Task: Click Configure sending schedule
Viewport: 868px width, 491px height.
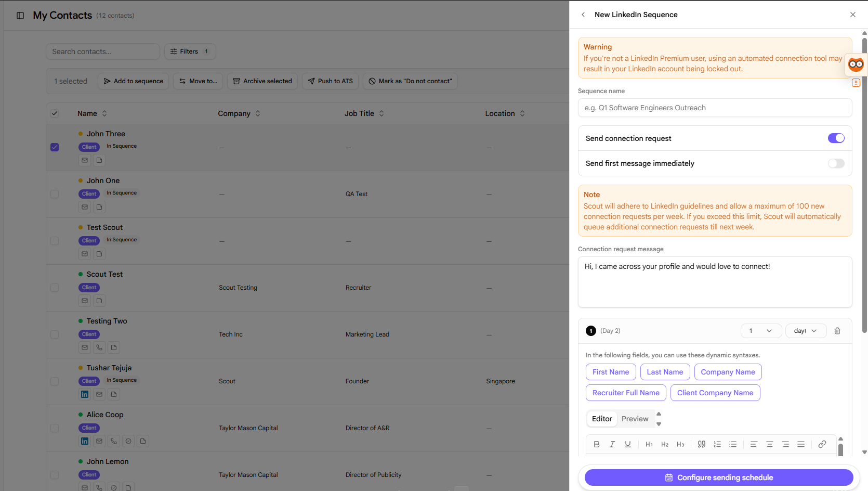Action: coord(719,477)
